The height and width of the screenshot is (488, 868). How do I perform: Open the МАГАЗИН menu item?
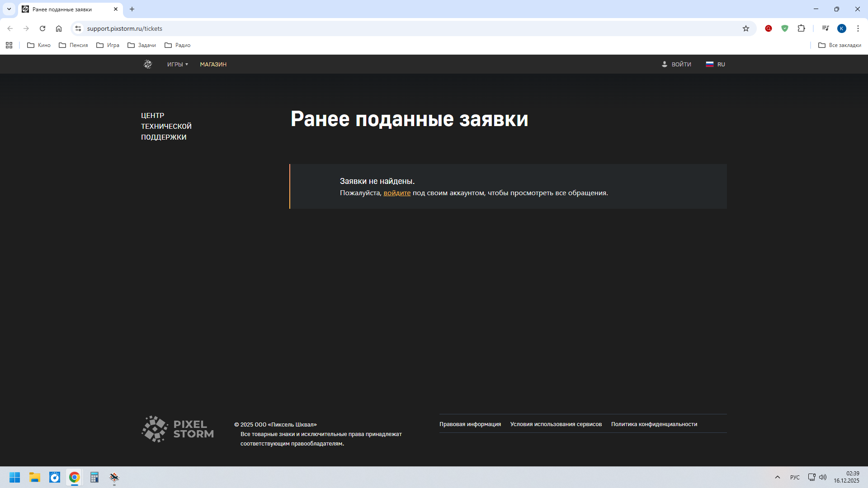(x=213, y=64)
